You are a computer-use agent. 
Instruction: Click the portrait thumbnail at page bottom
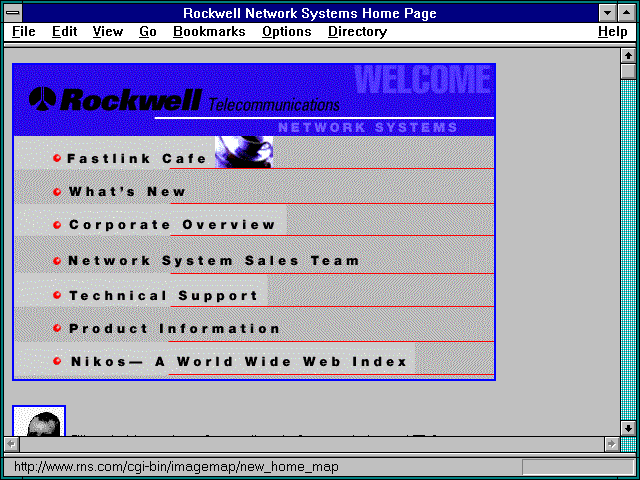point(39,421)
